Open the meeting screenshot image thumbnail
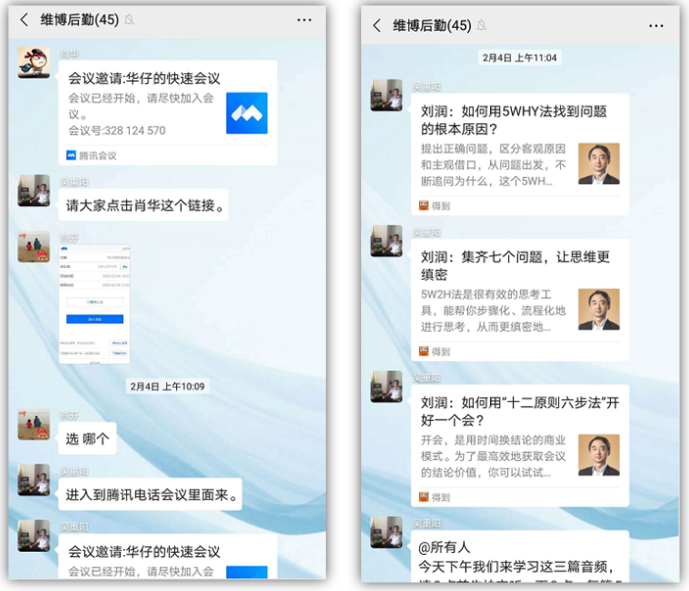689x591 pixels. (x=94, y=304)
